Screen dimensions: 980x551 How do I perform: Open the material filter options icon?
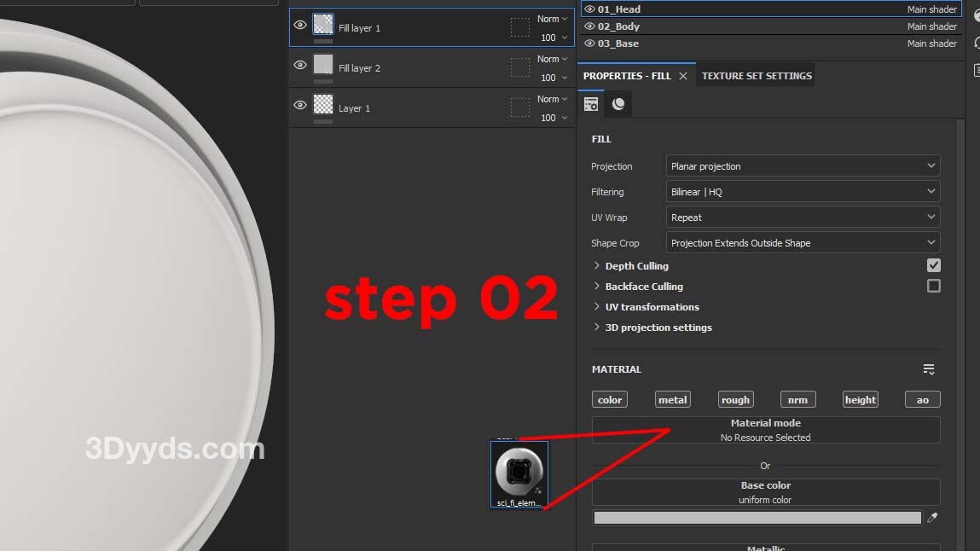tap(929, 369)
